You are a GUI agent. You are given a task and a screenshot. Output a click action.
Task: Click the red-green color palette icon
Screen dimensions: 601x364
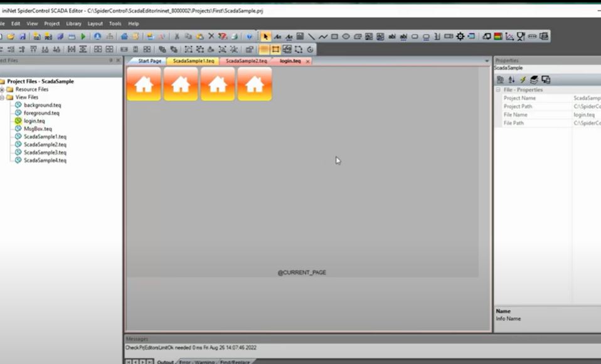point(497,37)
